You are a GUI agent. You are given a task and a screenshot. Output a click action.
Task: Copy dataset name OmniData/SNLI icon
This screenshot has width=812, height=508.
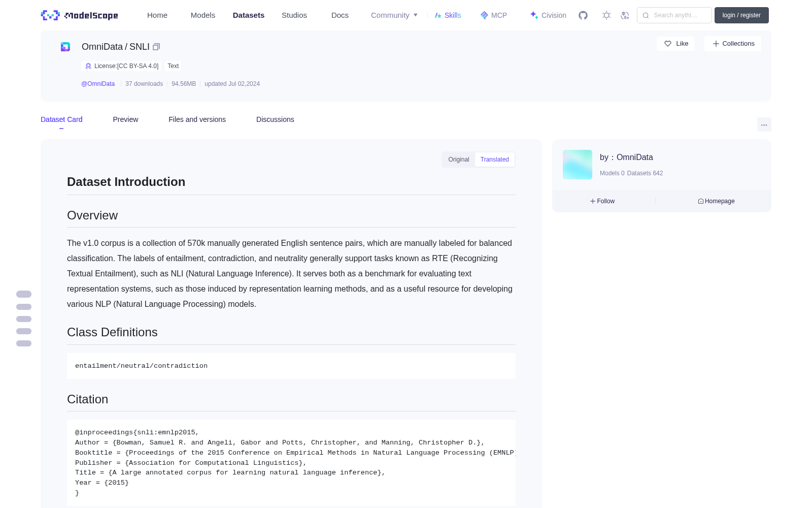(x=156, y=47)
